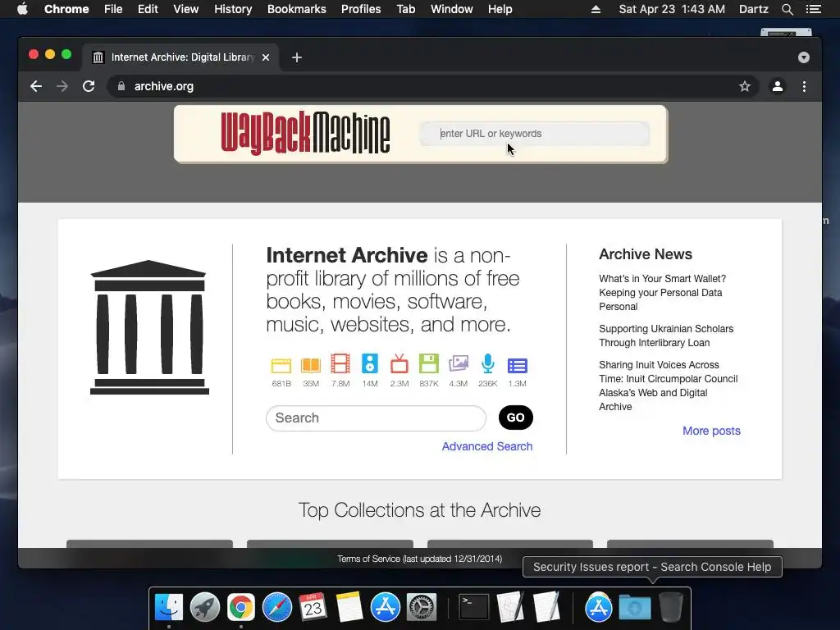Open the Supporting Ukrainian Scholars news post

pyautogui.click(x=666, y=336)
